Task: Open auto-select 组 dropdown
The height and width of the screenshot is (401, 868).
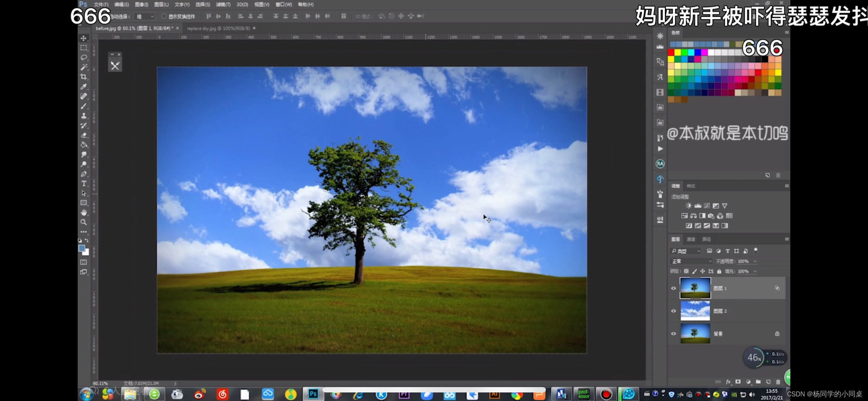Action: [x=145, y=16]
